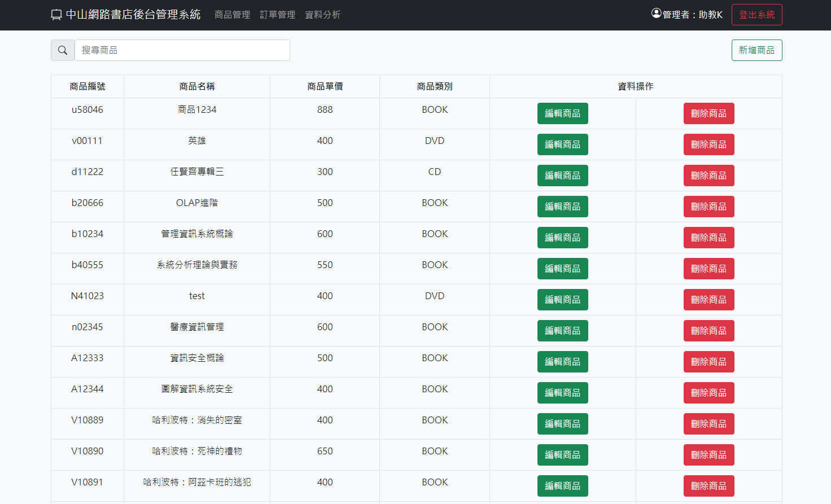Delete product u58046 商品1234
Image resolution: width=831 pixels, height=504 pixels.
coord(708,113)
